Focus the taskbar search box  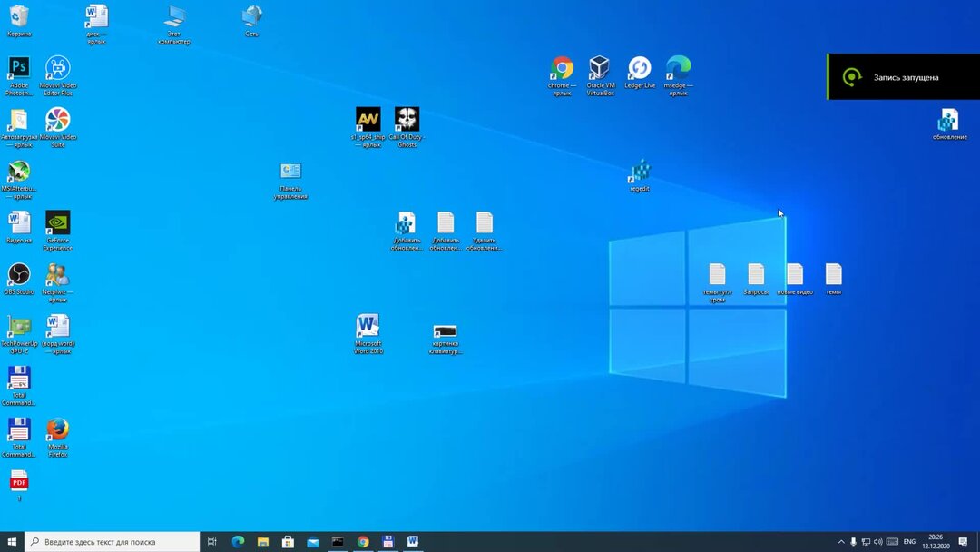pyautogui.click(x=113, y=541)
